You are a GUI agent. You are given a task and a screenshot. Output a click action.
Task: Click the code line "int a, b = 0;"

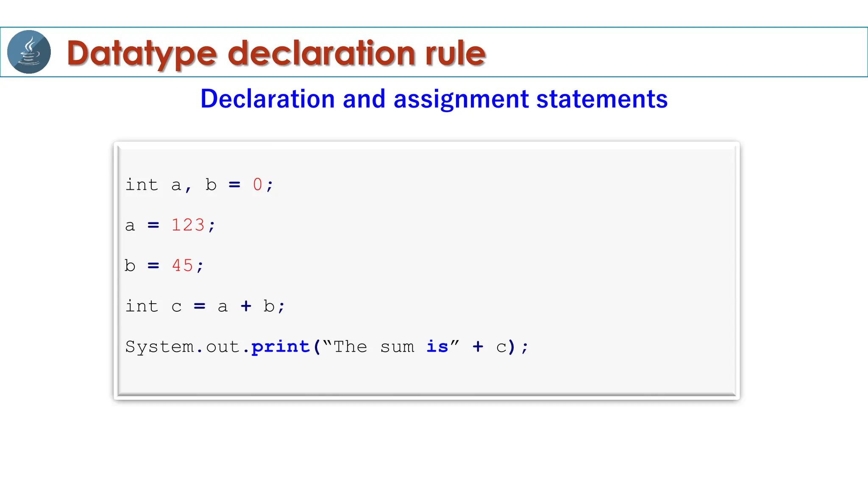click(x=200, y=185)
